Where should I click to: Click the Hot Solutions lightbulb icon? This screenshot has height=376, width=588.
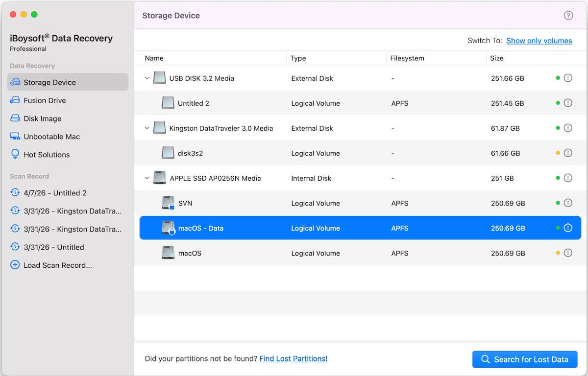15,154
